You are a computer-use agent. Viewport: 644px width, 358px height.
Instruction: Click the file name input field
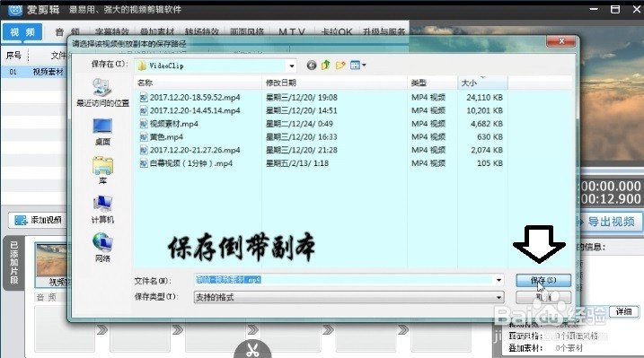click(344, 280)
